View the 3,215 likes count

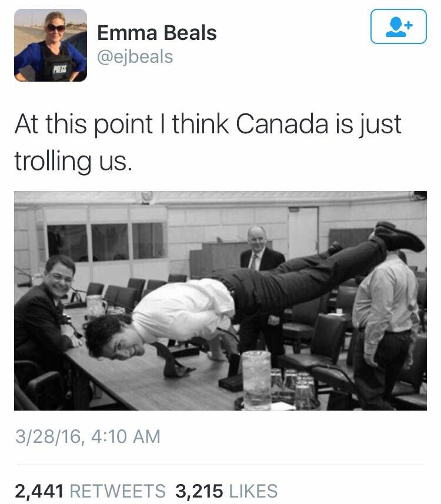pos(199,491)
